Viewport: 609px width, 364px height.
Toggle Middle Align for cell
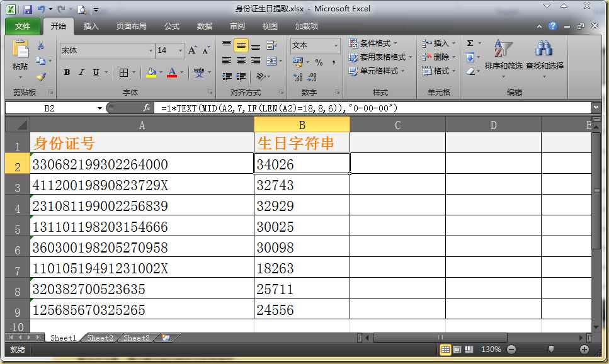click(241, 46)
